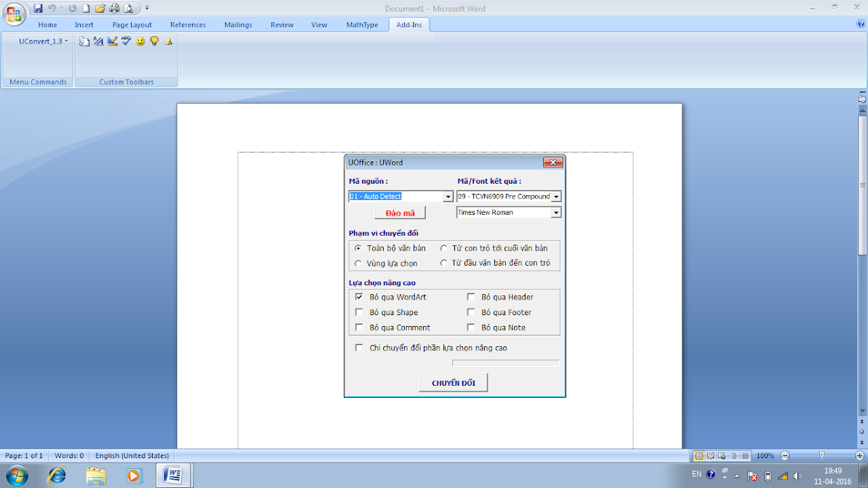Switch to Web Layout view
The height and width of the screenshot is (488, 868).
(x=722, y=455)
